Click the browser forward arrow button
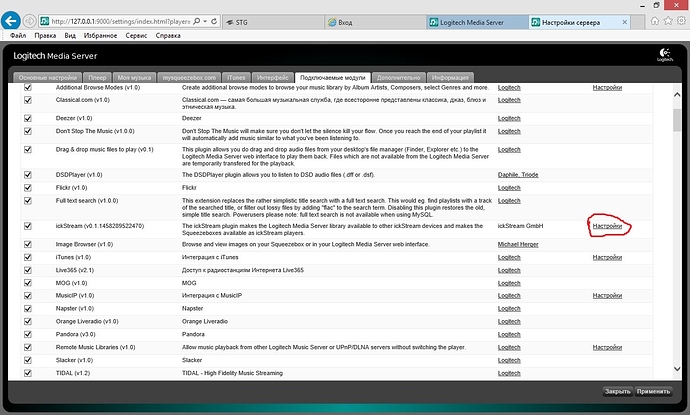This screenshot has width=690, height=415. point(29,21)
